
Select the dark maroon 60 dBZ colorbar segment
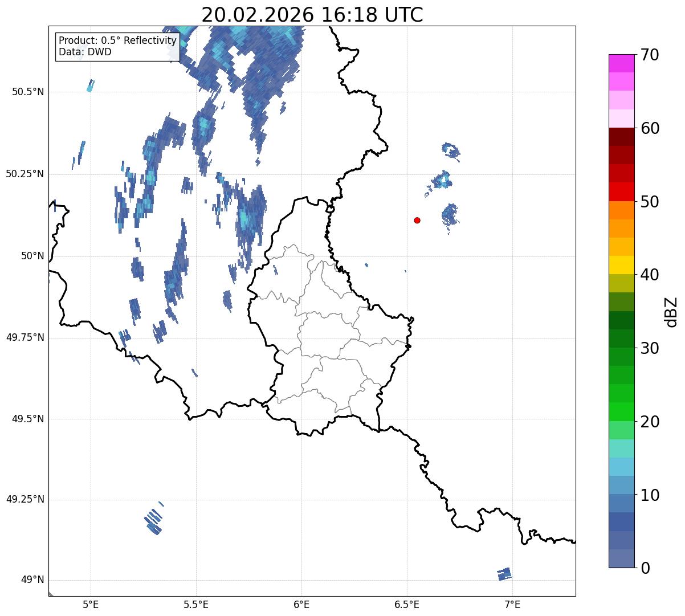621,137
